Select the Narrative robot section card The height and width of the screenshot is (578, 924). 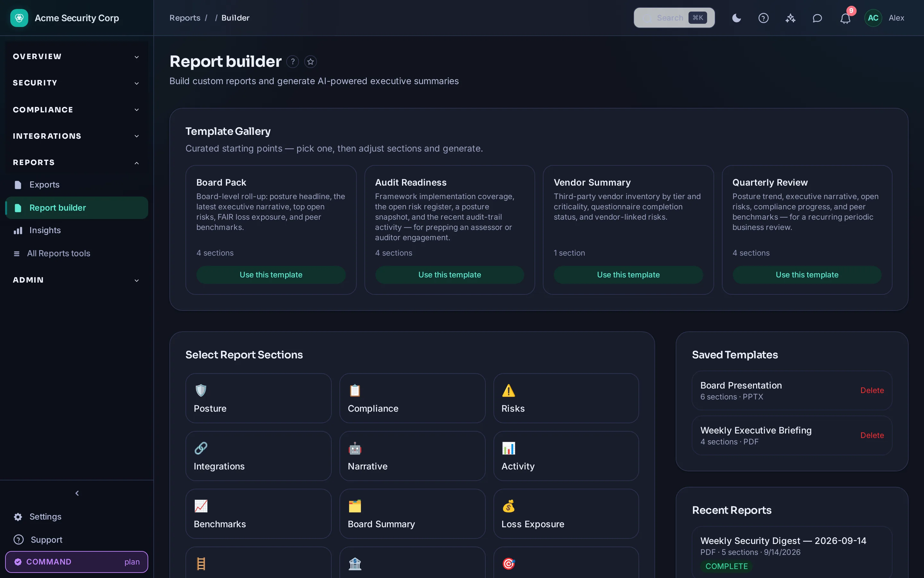412,456
